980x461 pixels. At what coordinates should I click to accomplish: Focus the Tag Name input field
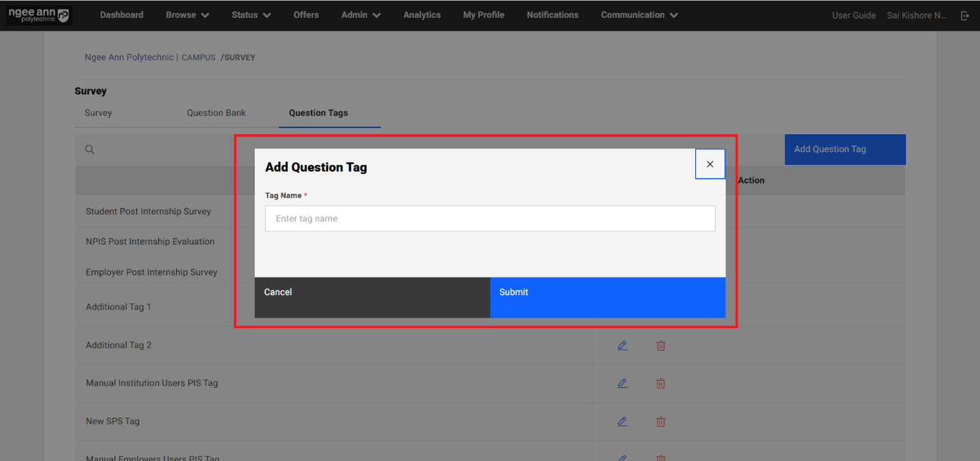490,219
